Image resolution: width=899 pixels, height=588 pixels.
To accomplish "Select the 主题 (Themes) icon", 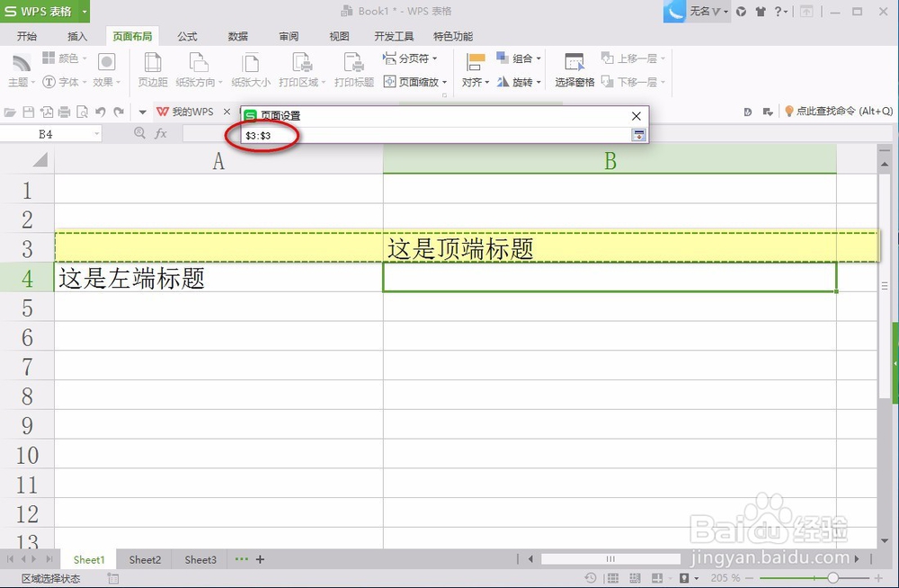I will pyautogui.click(x=20, y=70).
